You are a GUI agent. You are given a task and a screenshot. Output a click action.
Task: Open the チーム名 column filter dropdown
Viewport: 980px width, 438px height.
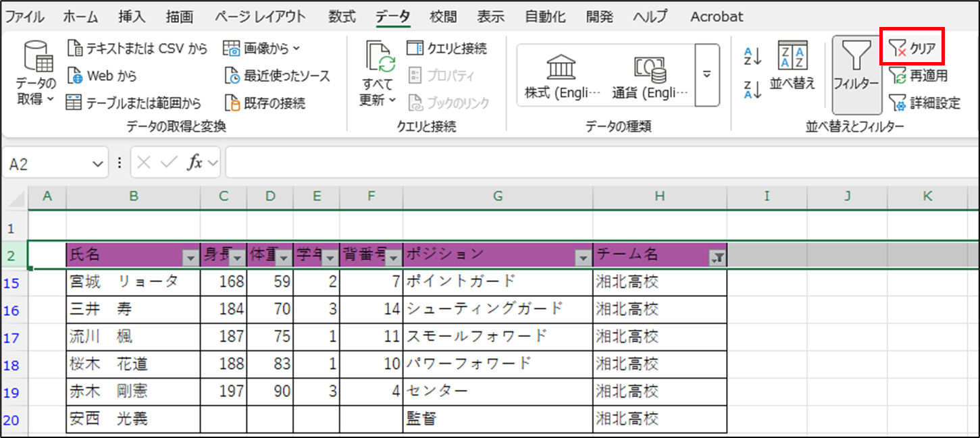click(718, 257)
